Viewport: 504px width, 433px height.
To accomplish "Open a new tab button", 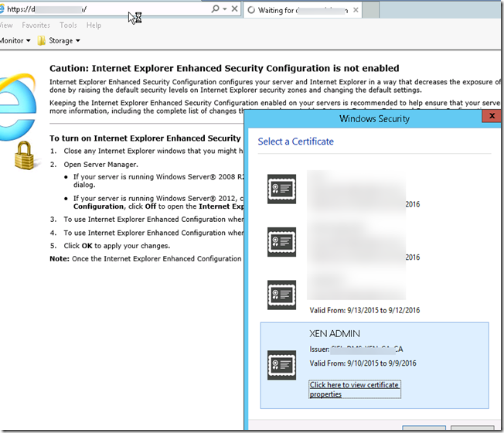I will (371, 10).
